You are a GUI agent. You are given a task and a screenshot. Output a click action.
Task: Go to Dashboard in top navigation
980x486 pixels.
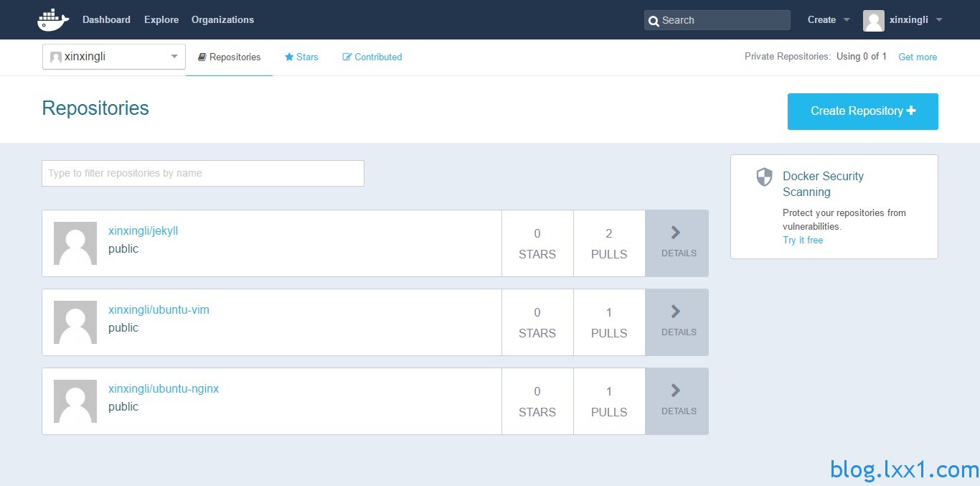click(x=106, y=20)
